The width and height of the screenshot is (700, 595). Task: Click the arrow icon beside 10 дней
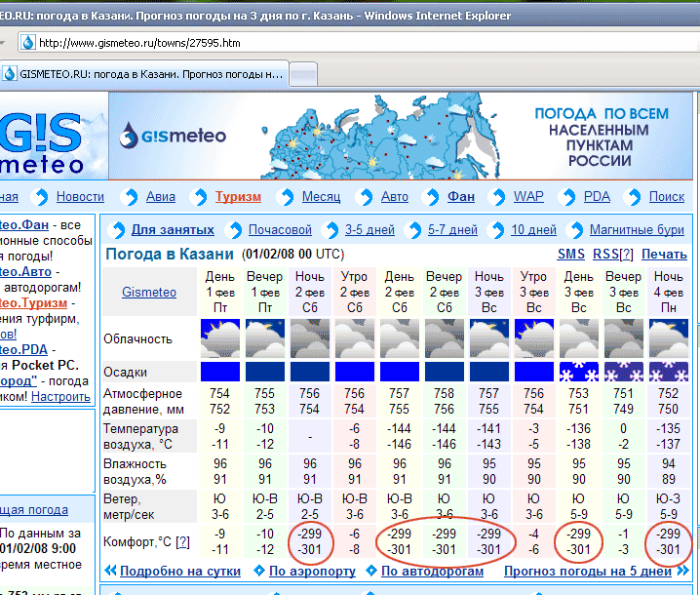[x=497, y=230]
